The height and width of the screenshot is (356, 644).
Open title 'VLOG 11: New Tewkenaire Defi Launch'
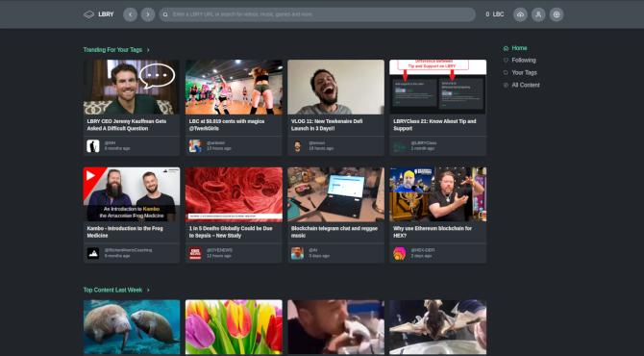pos(327,125)
